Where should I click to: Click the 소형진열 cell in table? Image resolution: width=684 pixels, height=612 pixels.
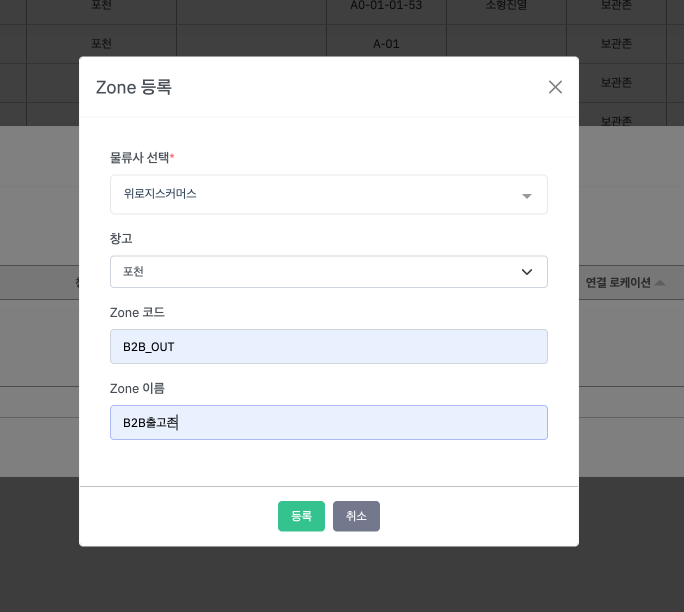point(505,5)
